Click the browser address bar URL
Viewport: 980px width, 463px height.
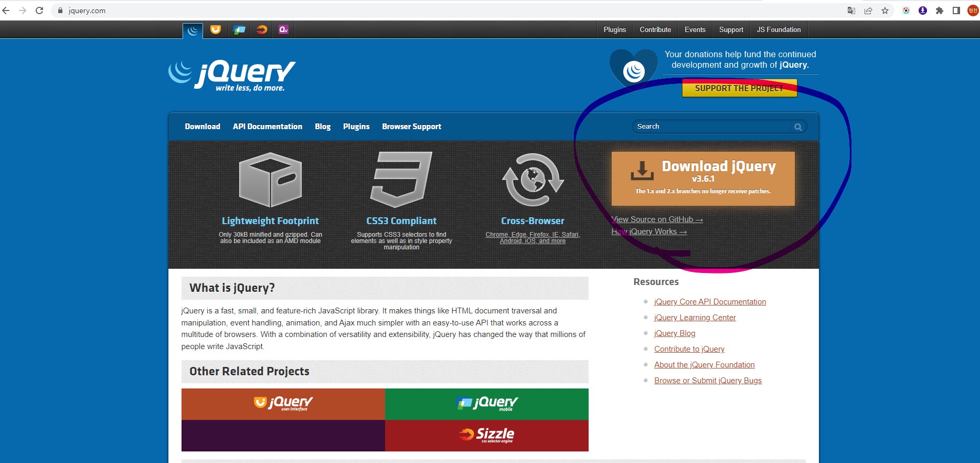(87, 10)
